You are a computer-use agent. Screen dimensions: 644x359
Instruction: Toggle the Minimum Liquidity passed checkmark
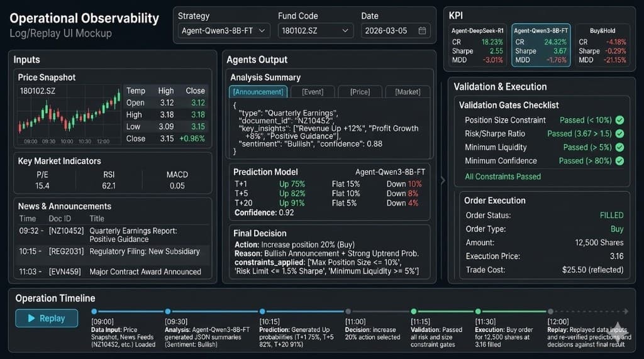619,148
